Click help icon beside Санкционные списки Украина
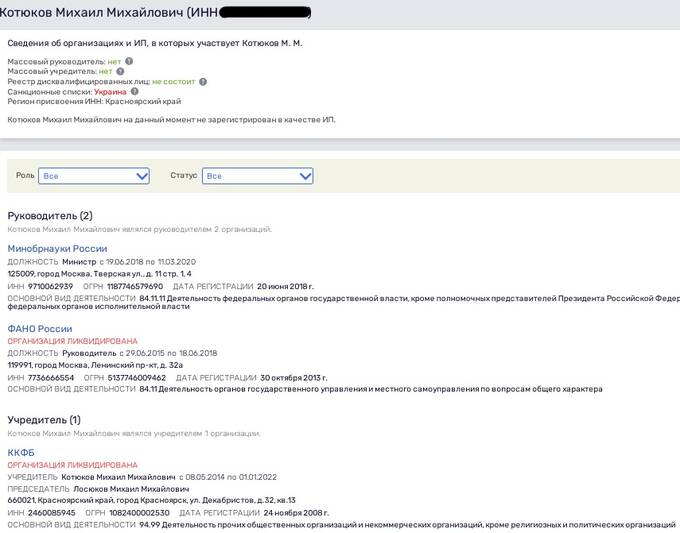The width and height of the screenshot is (680, 533). 134,92
